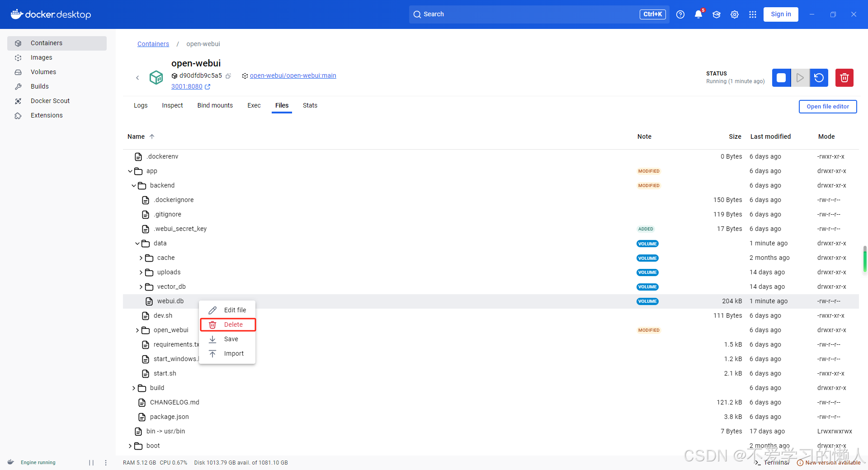Choose Import from context menu

pyautogui.click(x=227, y=353)
